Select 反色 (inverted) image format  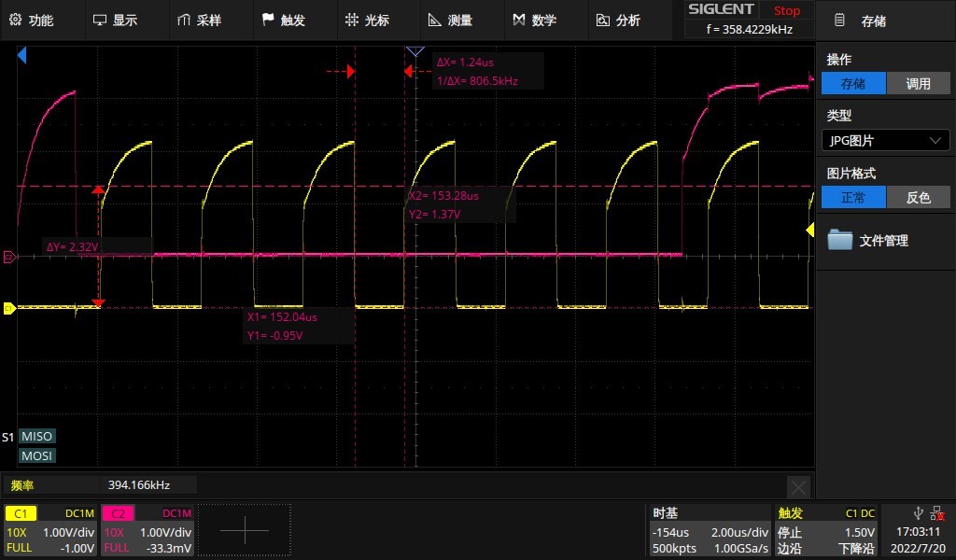919,197
